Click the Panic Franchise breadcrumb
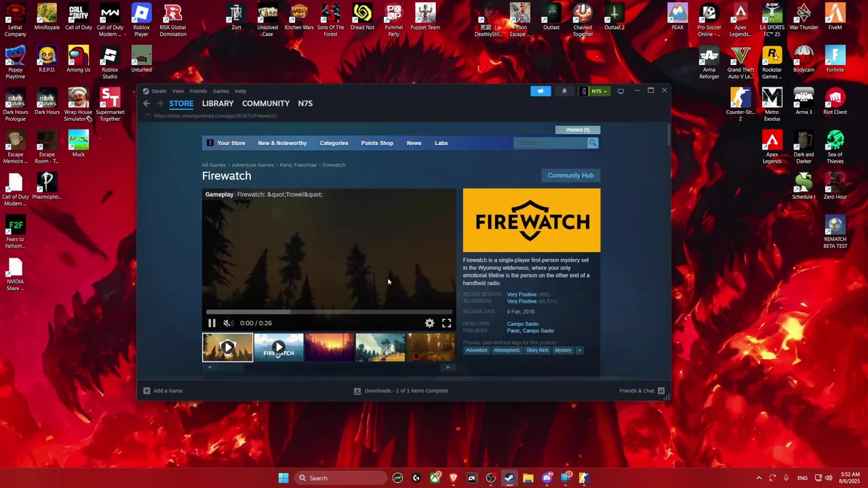 click(298, 165)
